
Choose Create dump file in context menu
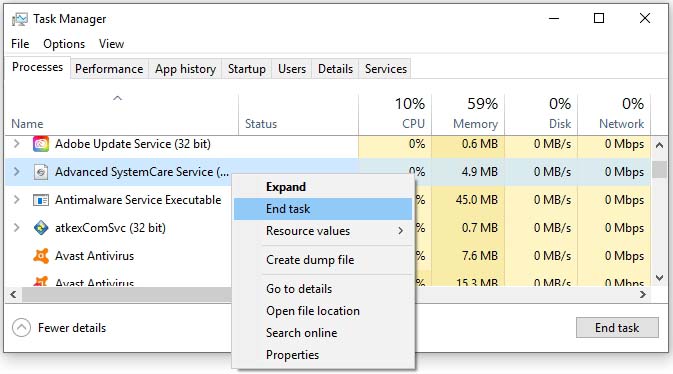[x=323, y=260]
